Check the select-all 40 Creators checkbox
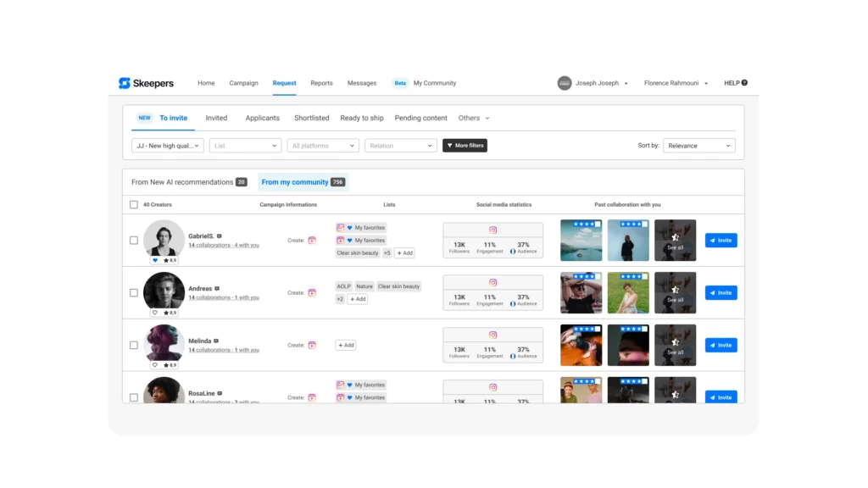868x488 pixels. [x=134, y=205]
